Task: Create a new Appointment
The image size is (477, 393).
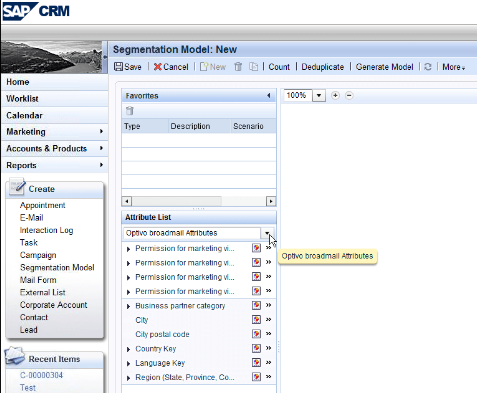Action: click(x=42, y=205)
